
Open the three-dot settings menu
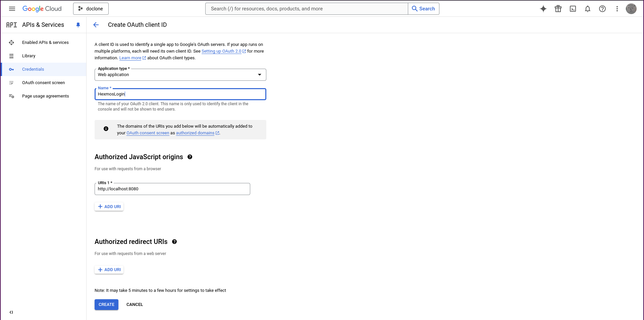coord(617,9)
